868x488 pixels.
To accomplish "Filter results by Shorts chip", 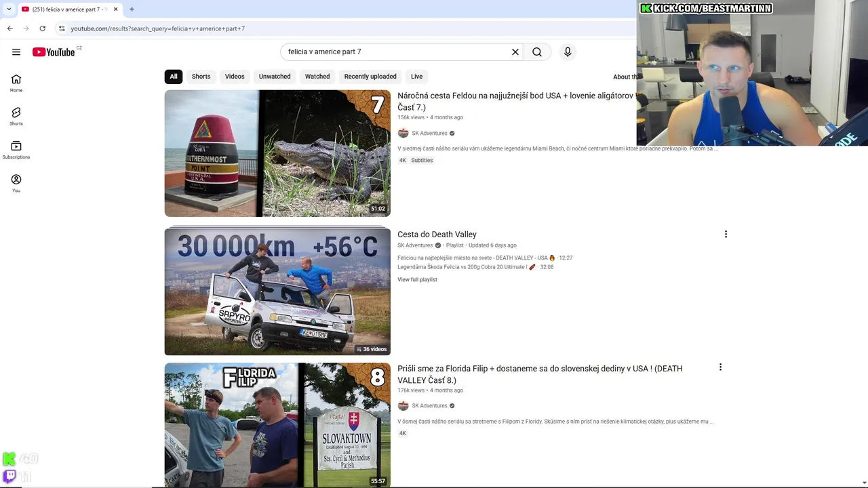I will pos(201,77).
